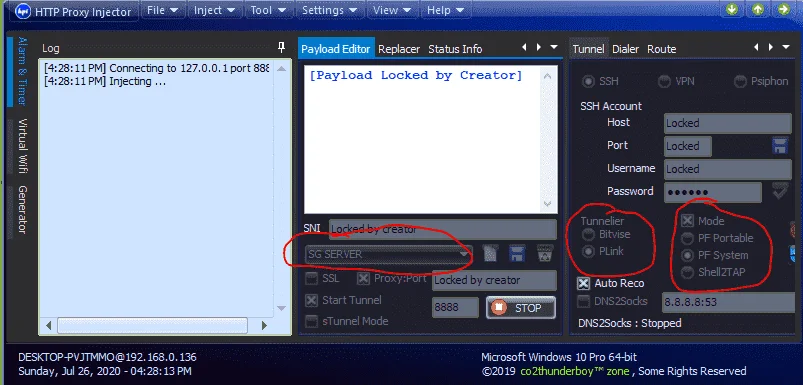
Task: Click the SSH Host field
Action: point(728,123)
